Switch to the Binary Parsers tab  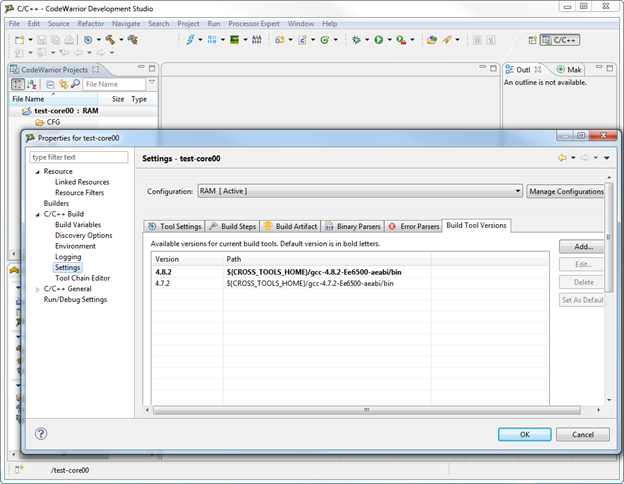pyautogui.click(x=353, y=226)
